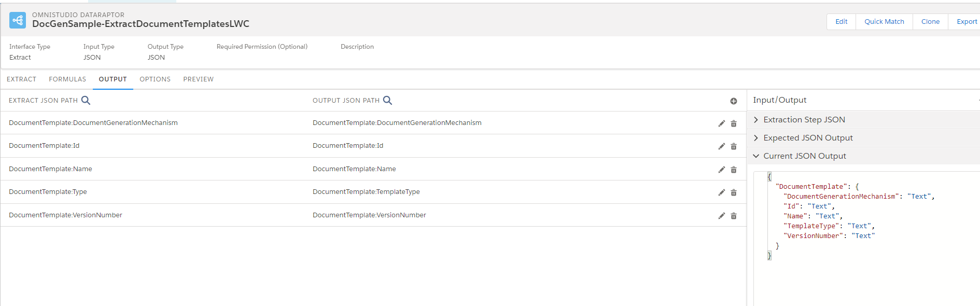Switch to the Extract tab

tap(22, 79)
